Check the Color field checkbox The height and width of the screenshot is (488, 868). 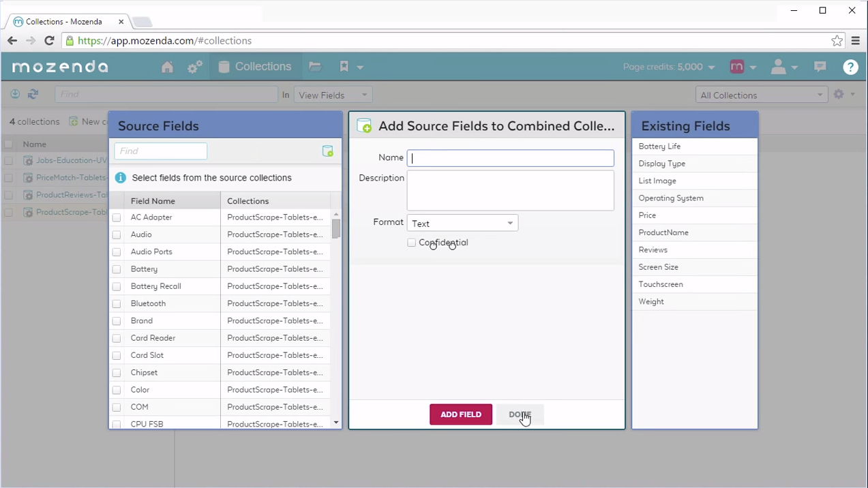117,390
